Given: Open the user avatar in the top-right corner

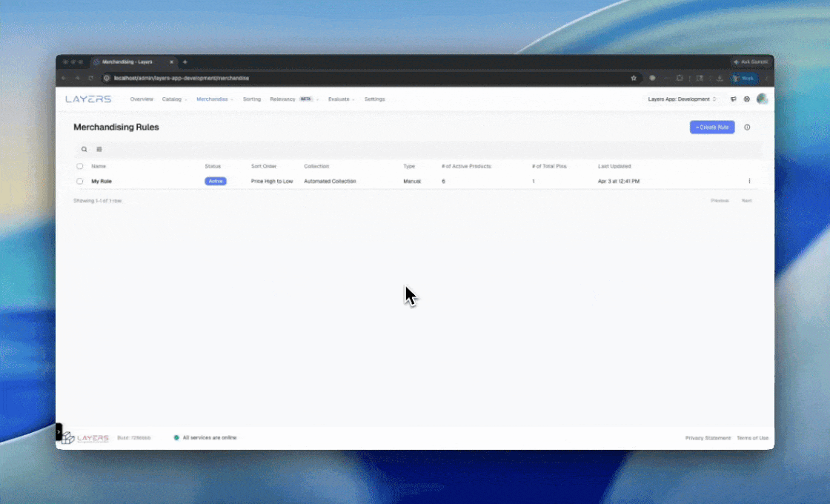Looking at the screenshot, I should pyautogui.click(x=763, y=99).
